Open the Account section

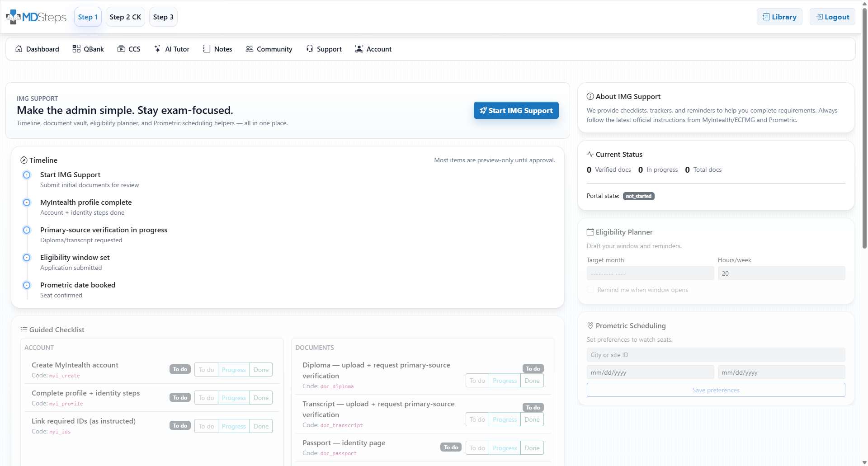[x=373, y=49]
